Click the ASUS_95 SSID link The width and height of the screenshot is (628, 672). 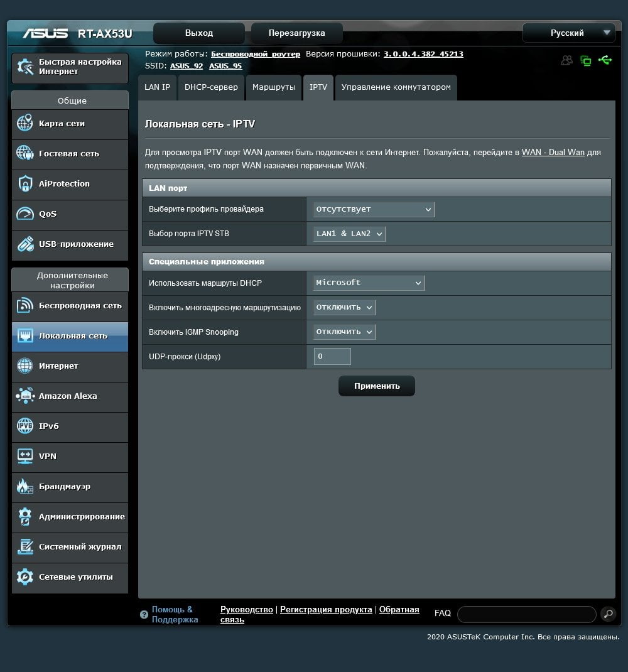click(x=225, y=66)
